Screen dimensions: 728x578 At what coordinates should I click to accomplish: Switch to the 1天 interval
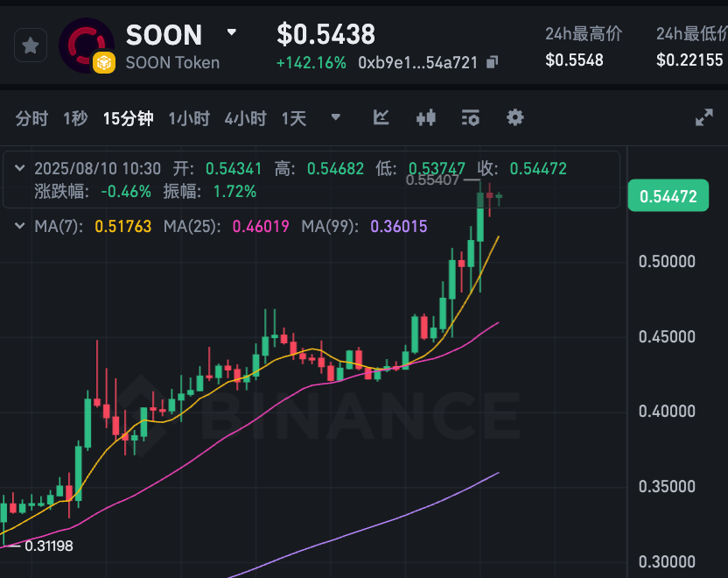pos(294,118)
